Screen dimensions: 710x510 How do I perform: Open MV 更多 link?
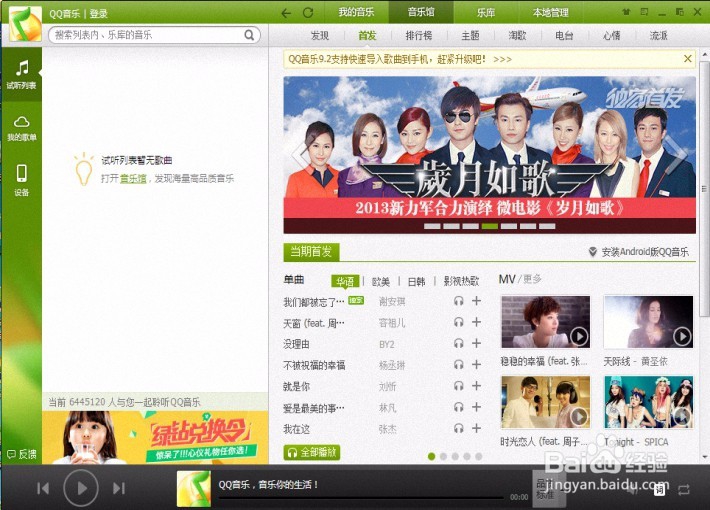pyautogui.click(x=532, y=279)
